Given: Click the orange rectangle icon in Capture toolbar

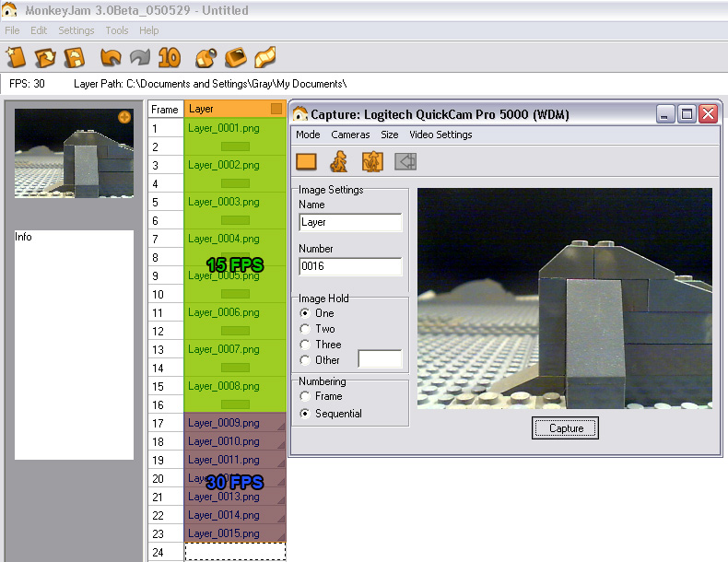Looking at the screenshot, I should click(307, 162).
